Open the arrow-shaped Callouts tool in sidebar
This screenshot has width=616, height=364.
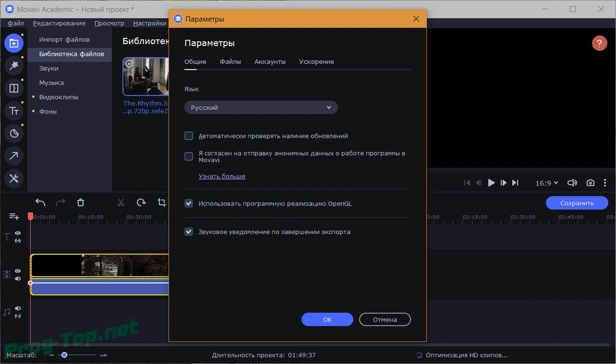pyautogui.click(x=14, y=156)
